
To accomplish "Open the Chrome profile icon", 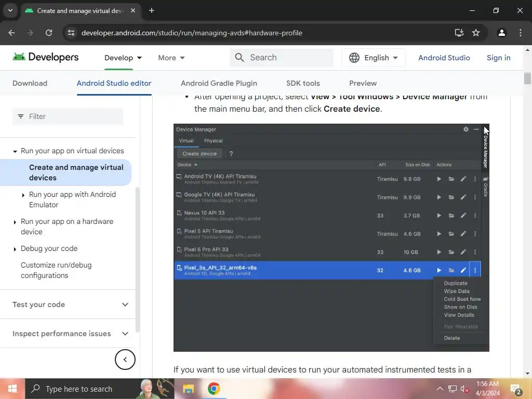I will pos(501,33).
